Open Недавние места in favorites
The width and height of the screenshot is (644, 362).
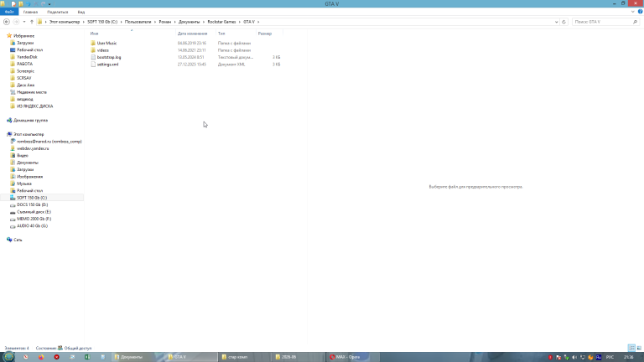point(32,92)
